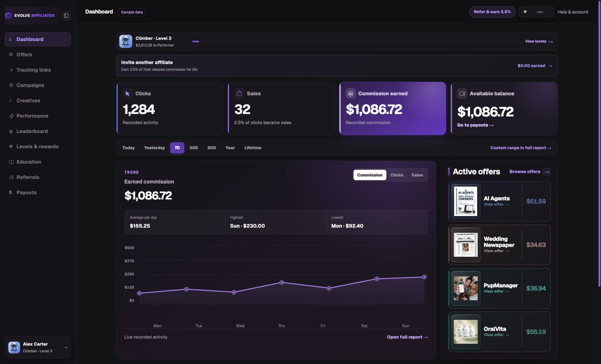601x364 pixels.
Task: Click View offer under OralVita
Action: point(496,335)
